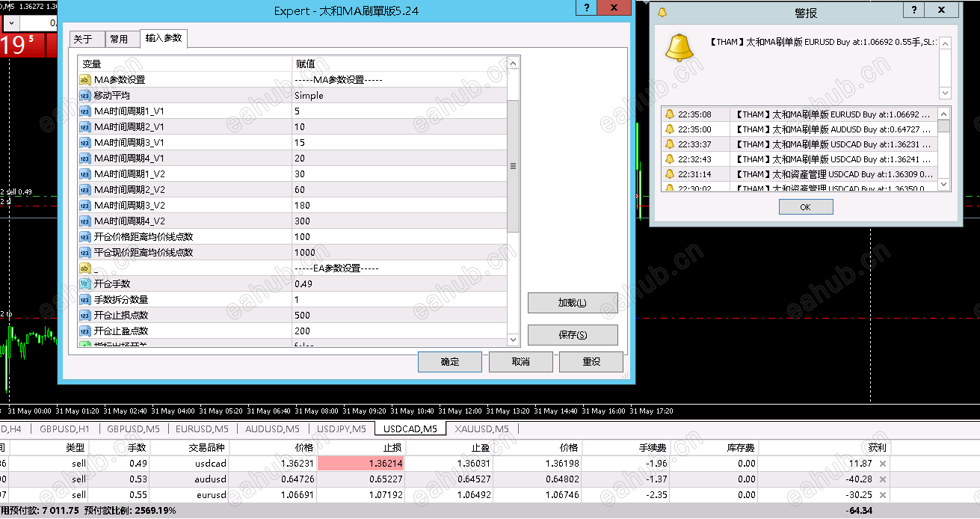
Task: Click the icon beside 开仓手数 parameter
Action: tap(85, 284)
